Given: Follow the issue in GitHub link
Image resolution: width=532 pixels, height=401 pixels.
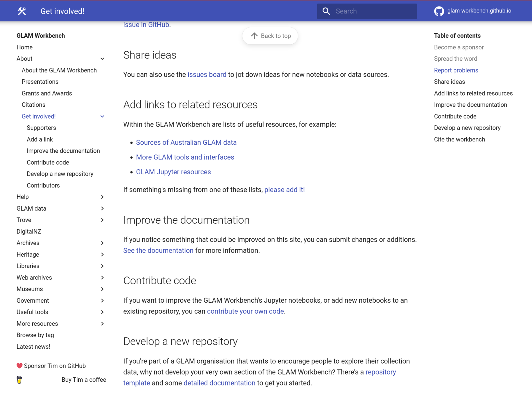Looking at the screenshot, I should (146, 25).
